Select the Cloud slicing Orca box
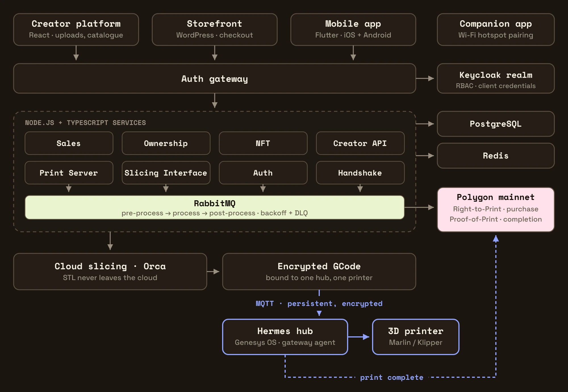This screenshot has height=392, width=568. coord(110,272)
